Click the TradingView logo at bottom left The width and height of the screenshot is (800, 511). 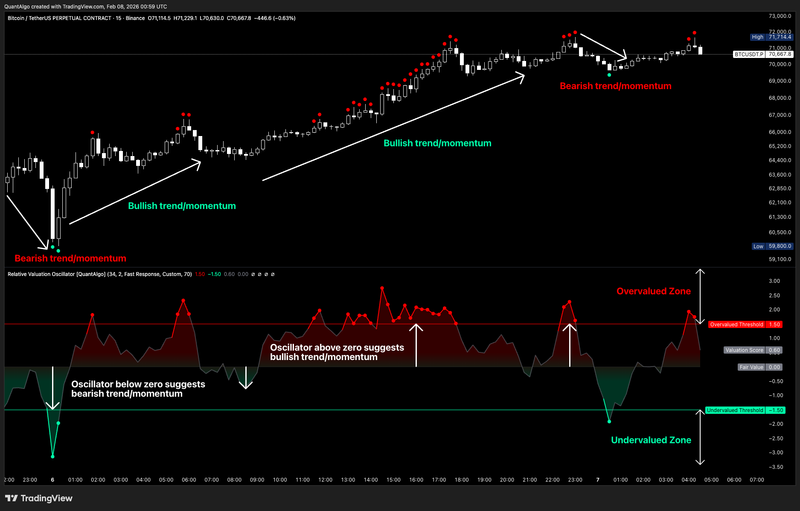pos(39,498)
